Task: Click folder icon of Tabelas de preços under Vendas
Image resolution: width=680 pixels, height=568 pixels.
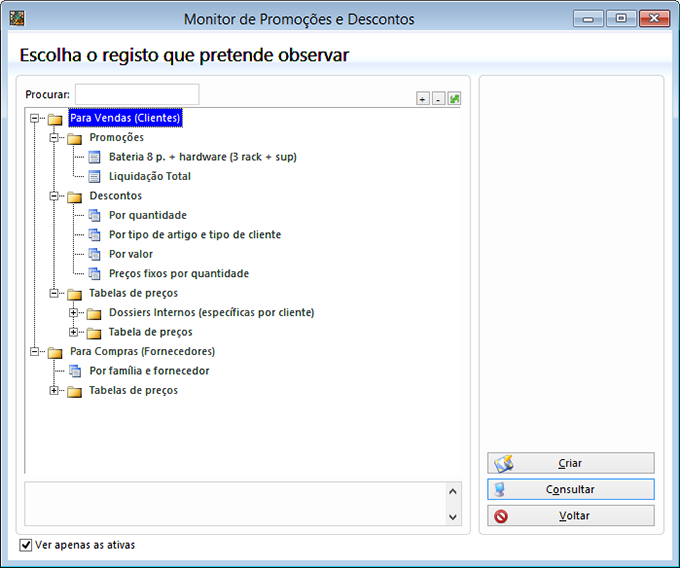Action: tap(75, 294)
